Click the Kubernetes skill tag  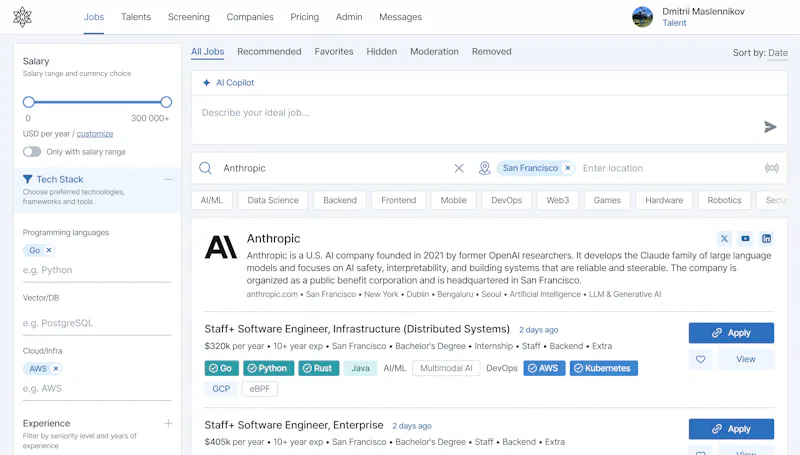[604, 368]
